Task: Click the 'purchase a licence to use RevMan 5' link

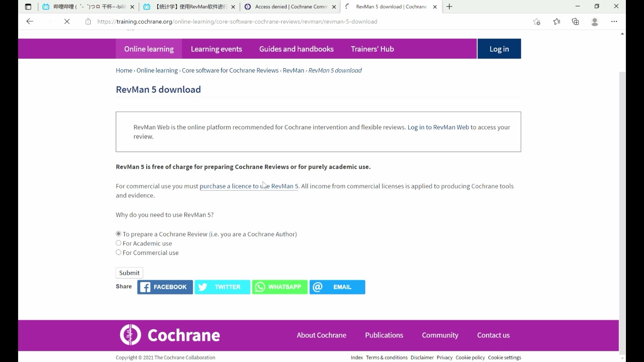Action: point(249,186)
